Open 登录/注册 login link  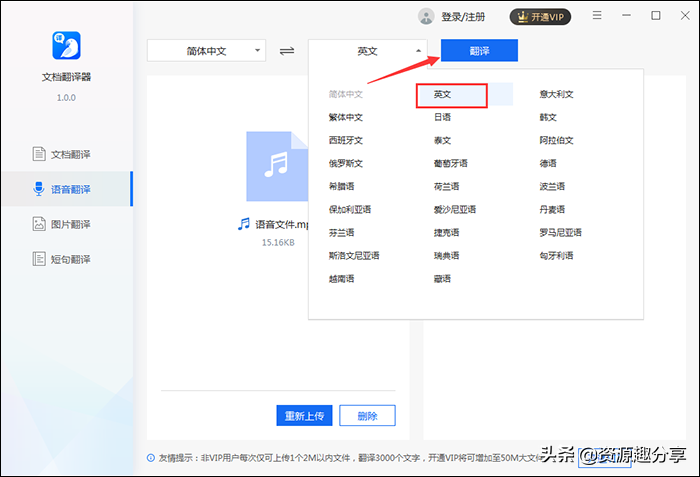(x=463, y=17)
